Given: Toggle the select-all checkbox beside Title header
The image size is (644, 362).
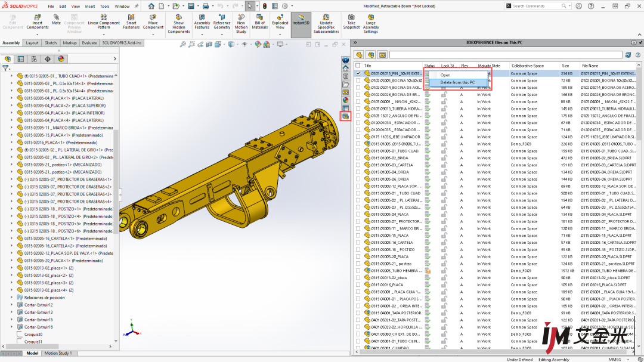Looking at the screenshot, I should point(358,66).
